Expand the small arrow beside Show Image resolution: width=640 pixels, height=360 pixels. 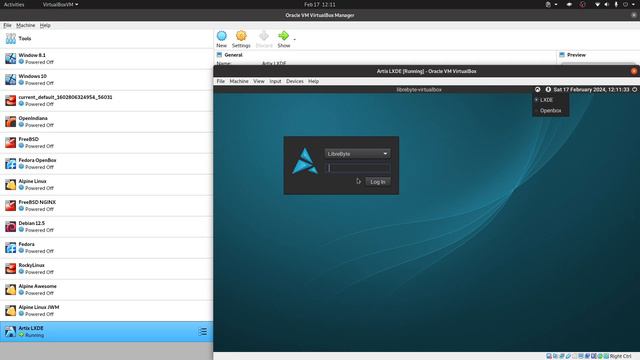[x=294, y=40]
